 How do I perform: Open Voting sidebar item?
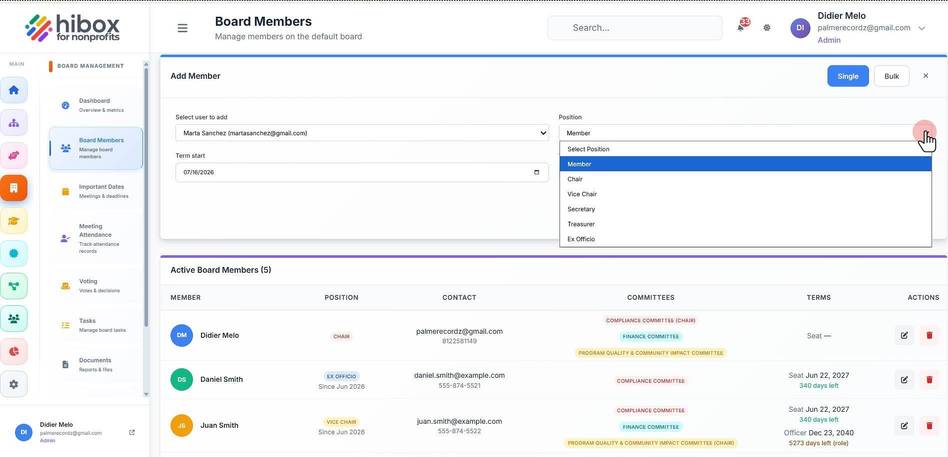(x=96, y=285)
